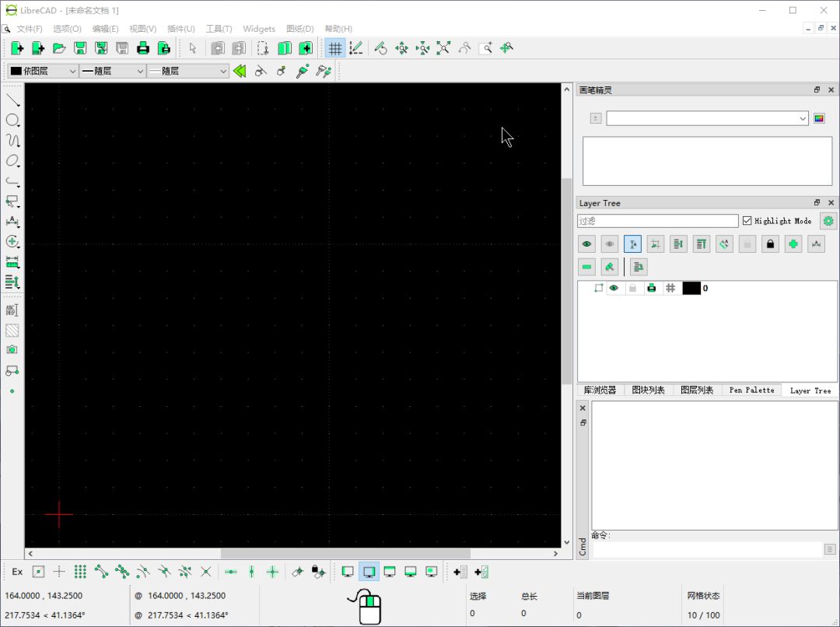Click the Snap on grid icon

(x=80, y=572)
